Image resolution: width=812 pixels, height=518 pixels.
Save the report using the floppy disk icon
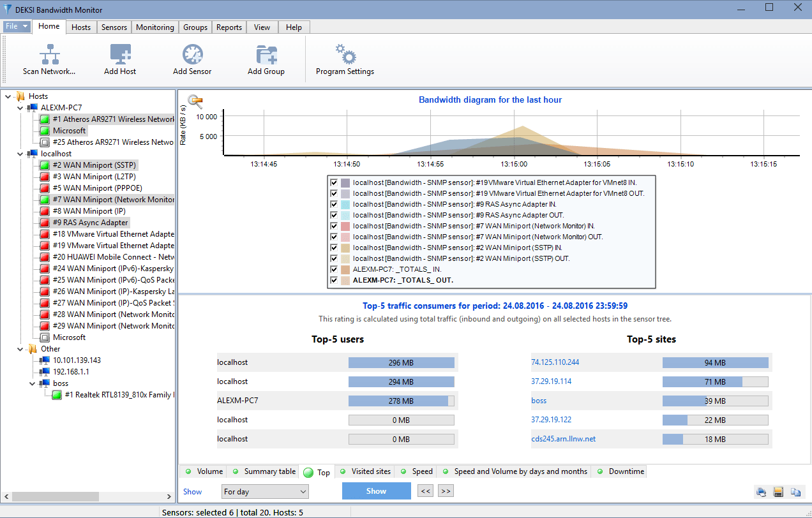(x=778, y=491)
